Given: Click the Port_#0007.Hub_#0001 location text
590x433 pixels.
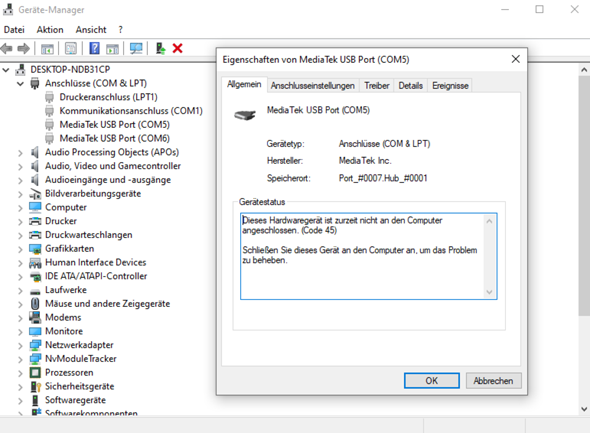Looking at the screenshot, I should [x=383, y=178].
